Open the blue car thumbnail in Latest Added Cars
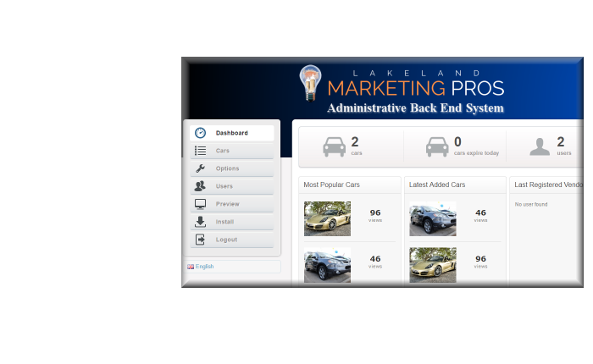Screen dimensions: 593x364 point(432,219)
